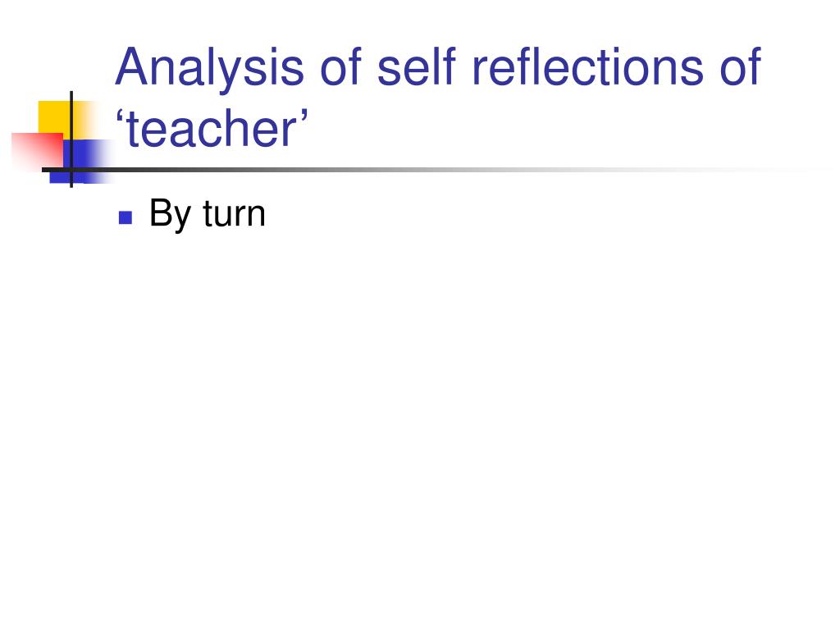Click the word 'Analysis' in the title
Screen dimensions: 840x630
click(210, 69)
